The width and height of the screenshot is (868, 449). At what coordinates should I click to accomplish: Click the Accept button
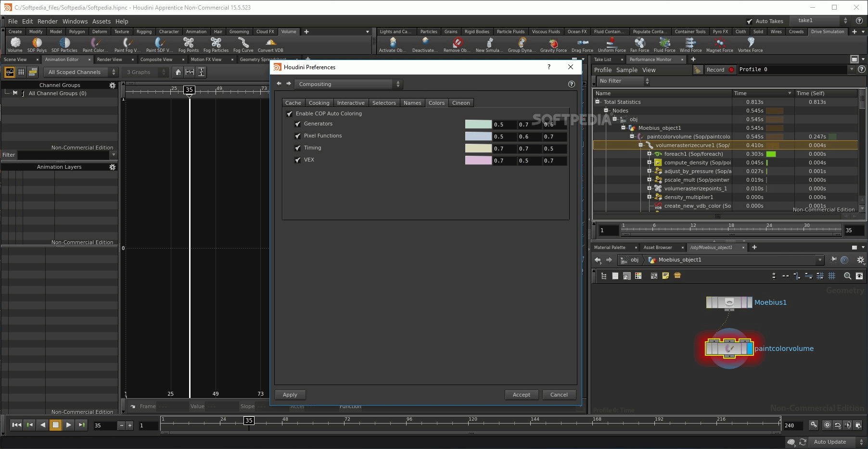(522, 395)
